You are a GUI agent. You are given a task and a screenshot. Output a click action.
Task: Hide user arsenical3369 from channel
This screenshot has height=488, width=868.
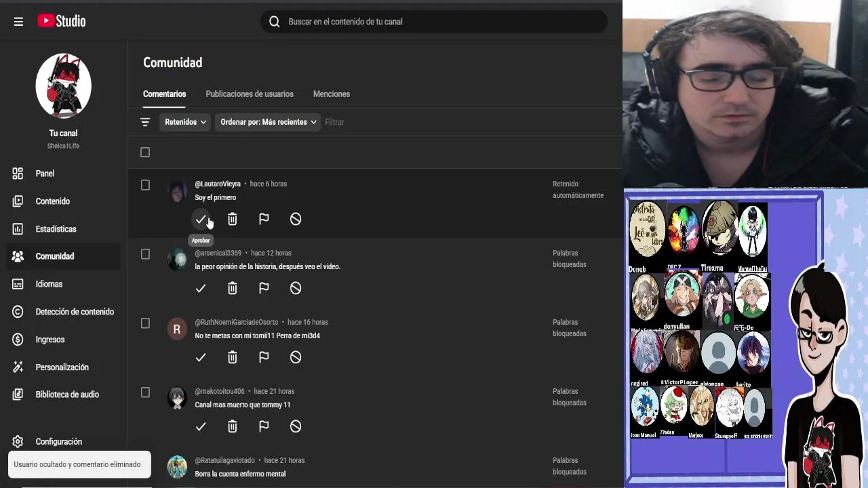(296, 288)
